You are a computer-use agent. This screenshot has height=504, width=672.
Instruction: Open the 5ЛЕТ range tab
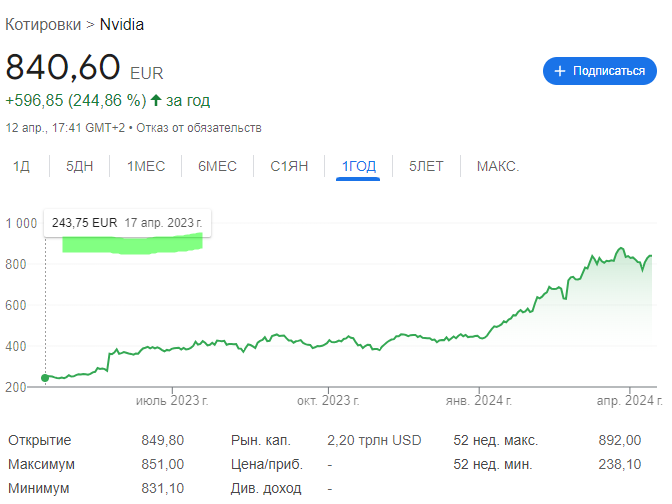(426, 166)
